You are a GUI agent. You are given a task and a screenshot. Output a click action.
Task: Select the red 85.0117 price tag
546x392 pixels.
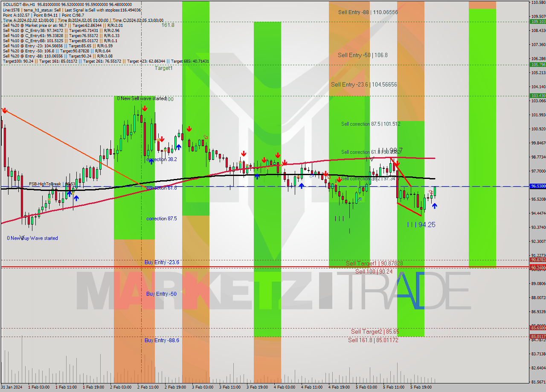tap(537, 337)
